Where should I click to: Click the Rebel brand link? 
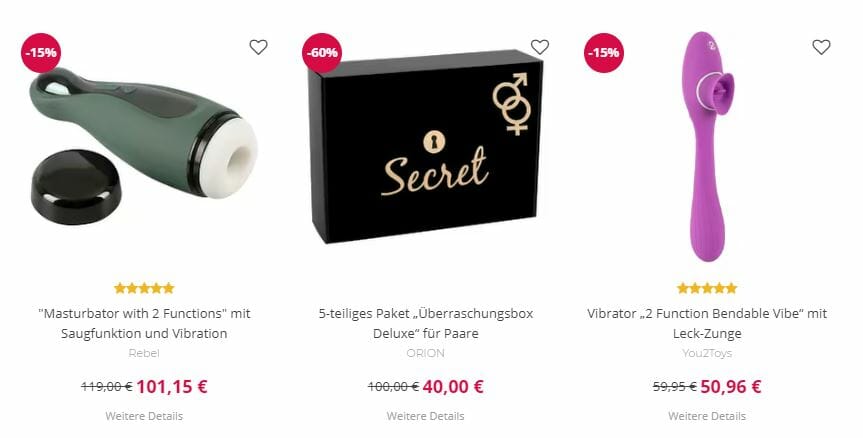click(144, 353)
